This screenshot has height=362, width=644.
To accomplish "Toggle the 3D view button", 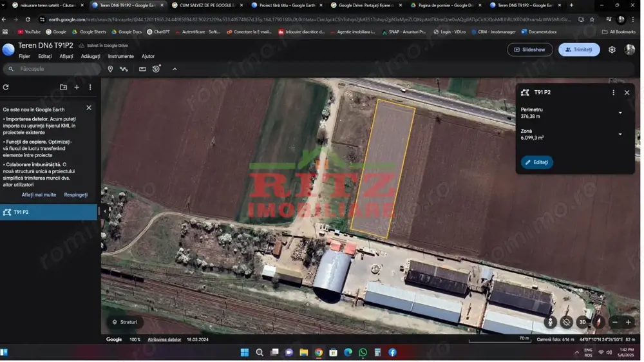I will 582,322.
